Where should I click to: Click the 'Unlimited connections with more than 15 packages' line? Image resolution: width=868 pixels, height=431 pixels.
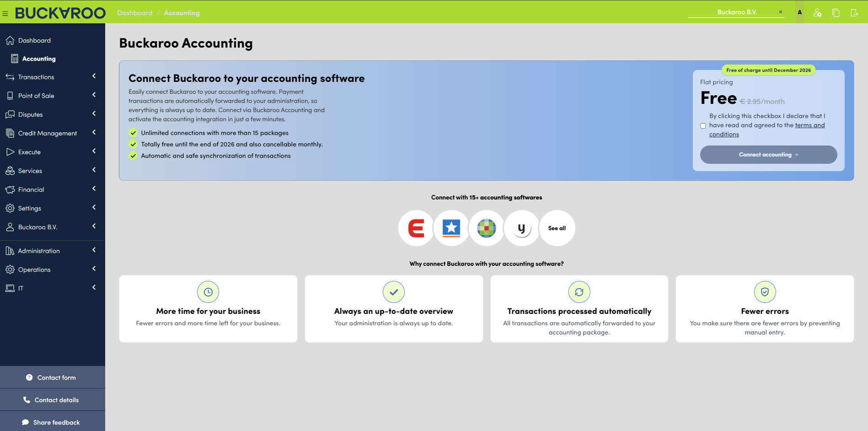[x=214, y=133]
